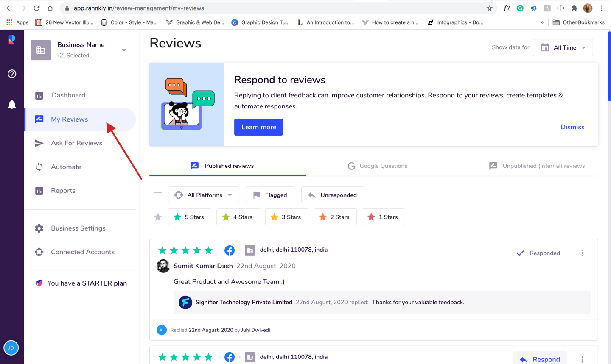The height and width of the screenshot is (364, 611).
Task: Click the Signifier Technology reply logo
Action: [x=185, y=303]
